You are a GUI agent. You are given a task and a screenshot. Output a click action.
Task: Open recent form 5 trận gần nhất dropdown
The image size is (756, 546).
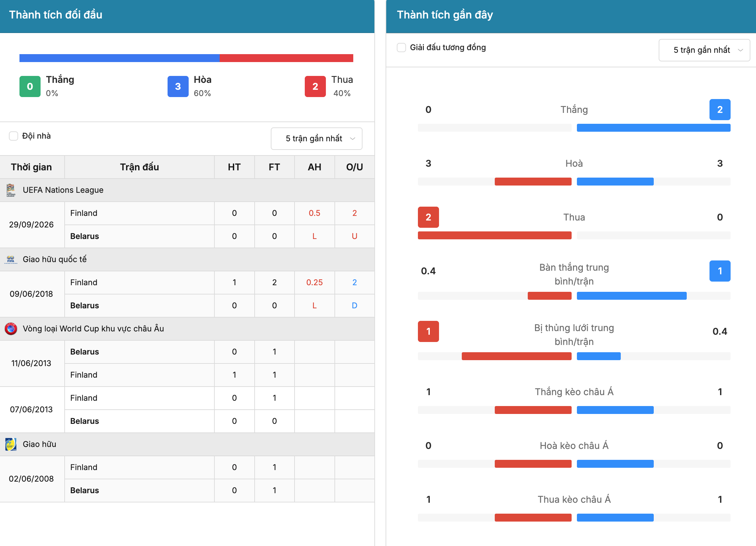(x=704, y=50)
